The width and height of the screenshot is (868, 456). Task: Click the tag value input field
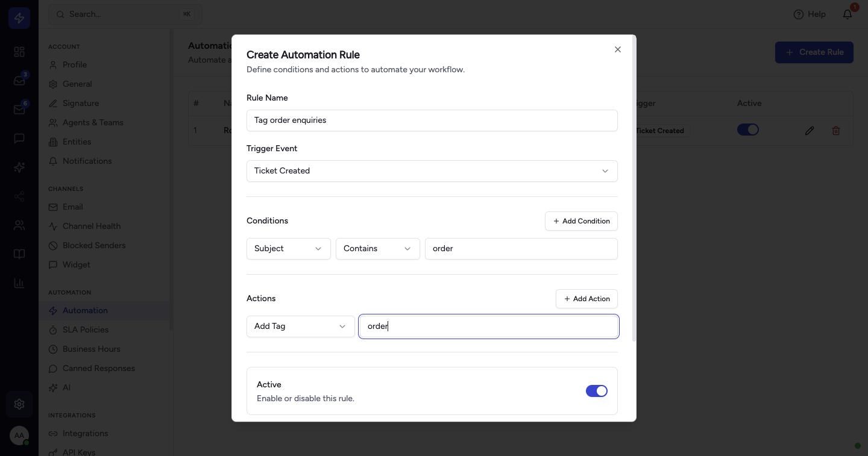click(489, 326)
